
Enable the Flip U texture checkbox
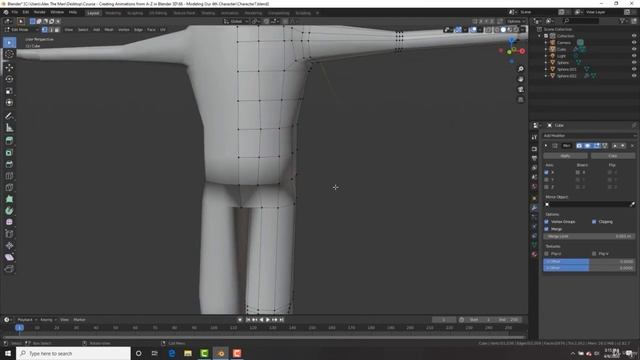coord(547,253)
